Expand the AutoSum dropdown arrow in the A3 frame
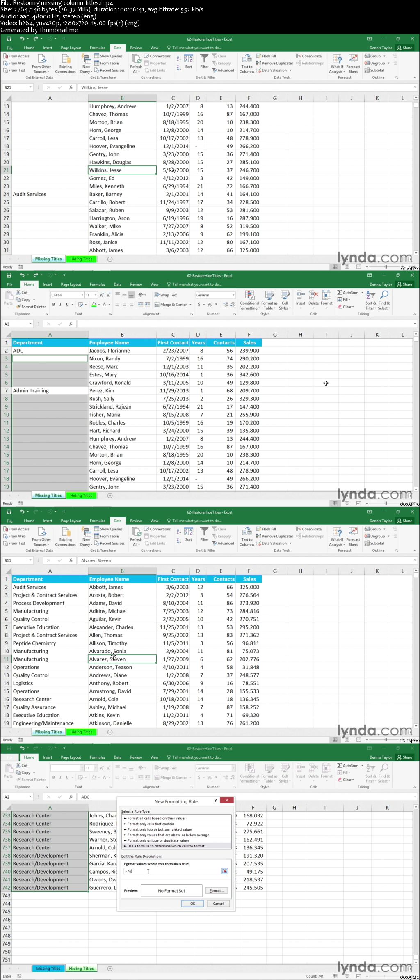Screen dimensions: 420x980 362,293
